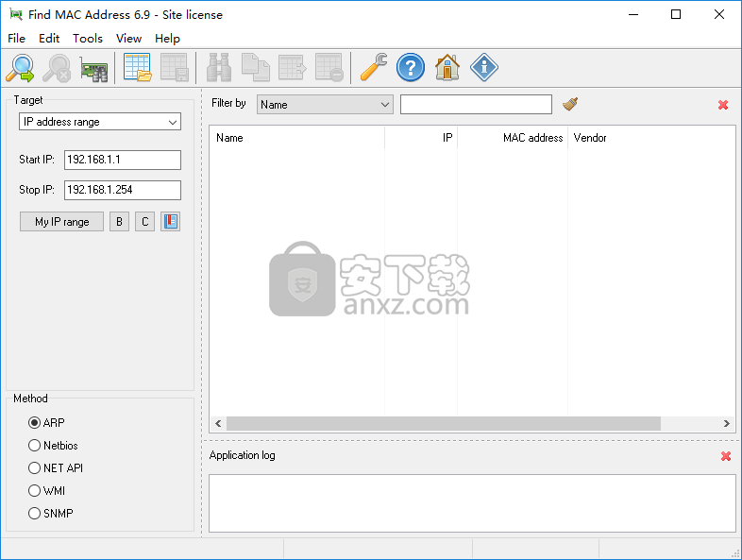Open saved results table icon
Image resolution: width=742 pixels, height=560 pixels.
point(137,68)
